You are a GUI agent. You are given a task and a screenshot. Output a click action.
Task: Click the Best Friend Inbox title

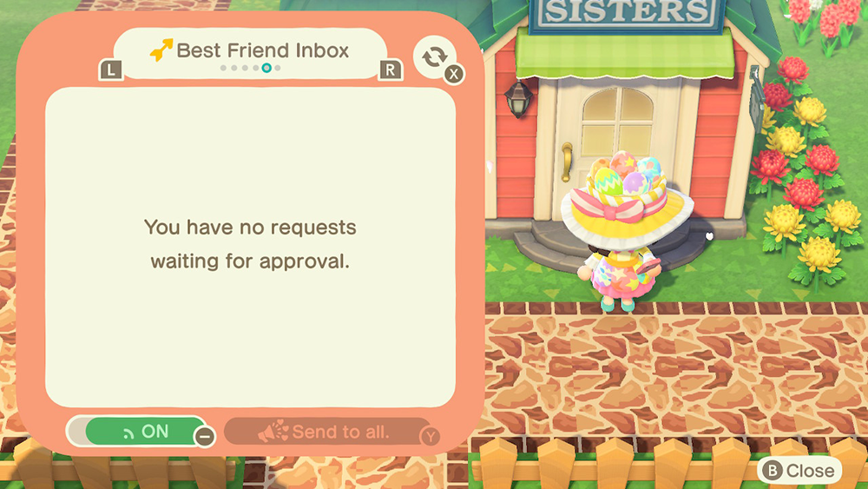(x=262, y=50)
